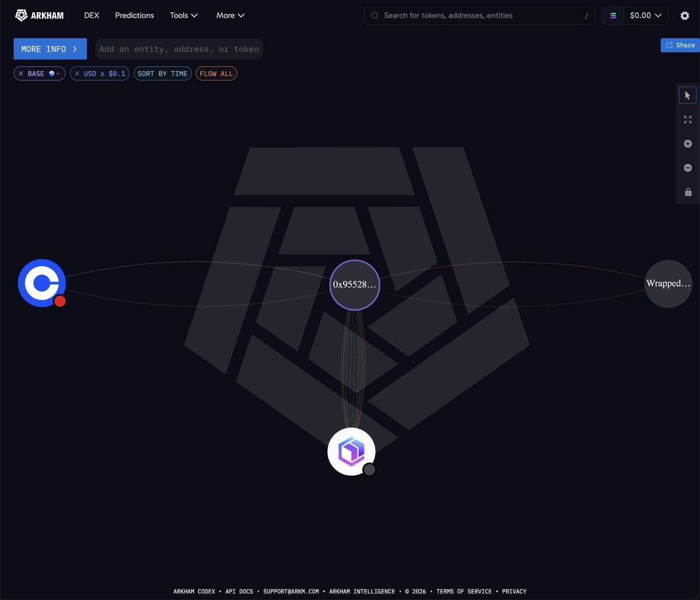This screenshot has width=700, height=600.
Task: Select the 0x95528... address node
Action: pos(355,285)
